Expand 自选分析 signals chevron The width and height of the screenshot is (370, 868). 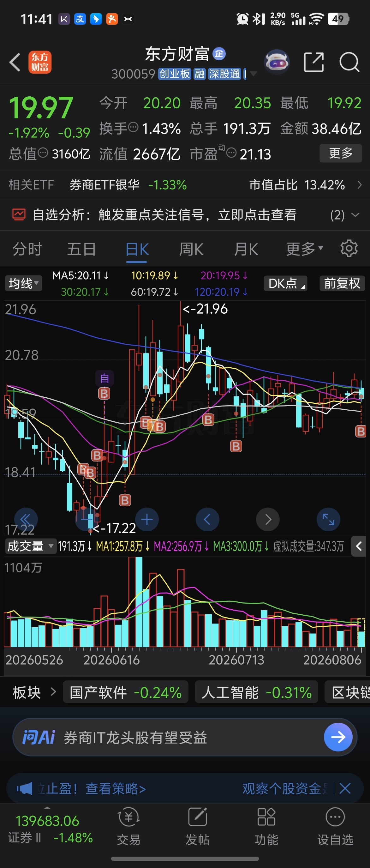(x=355, y=215)
